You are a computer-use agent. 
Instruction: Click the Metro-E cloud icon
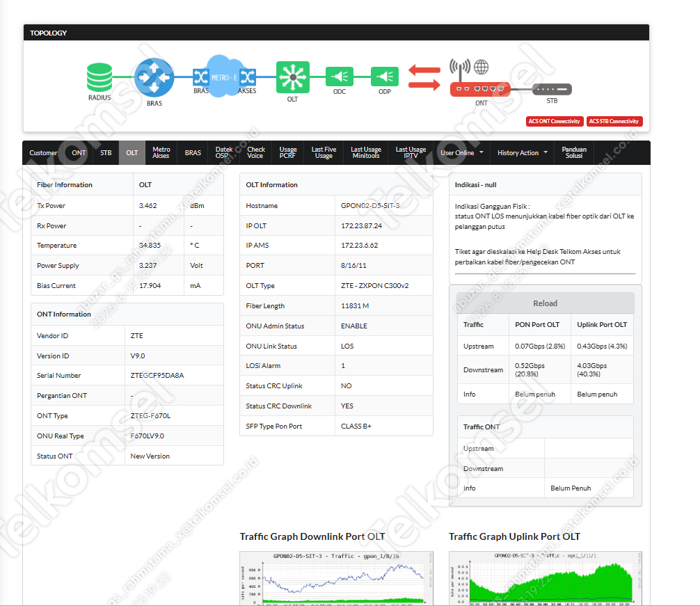point(224,77)
